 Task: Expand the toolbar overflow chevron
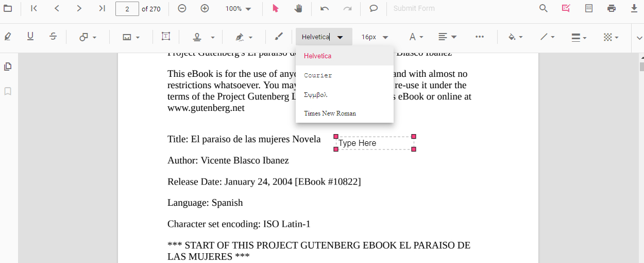point(639,38)
